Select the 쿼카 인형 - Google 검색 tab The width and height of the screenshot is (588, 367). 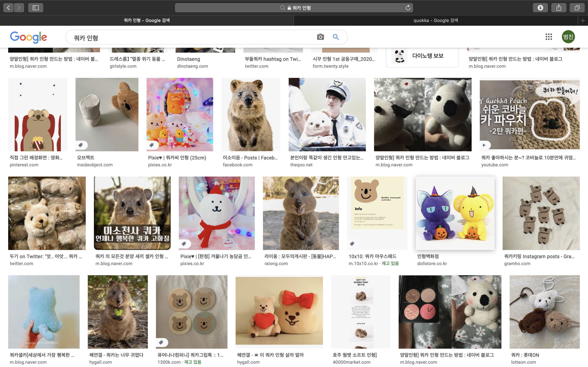pos(147,21)
